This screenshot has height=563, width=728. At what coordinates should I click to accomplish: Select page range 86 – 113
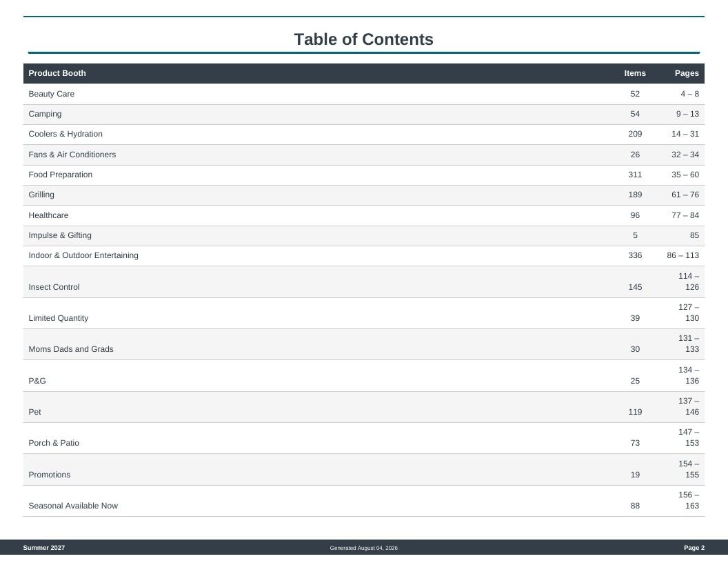[x=683, y=255]
